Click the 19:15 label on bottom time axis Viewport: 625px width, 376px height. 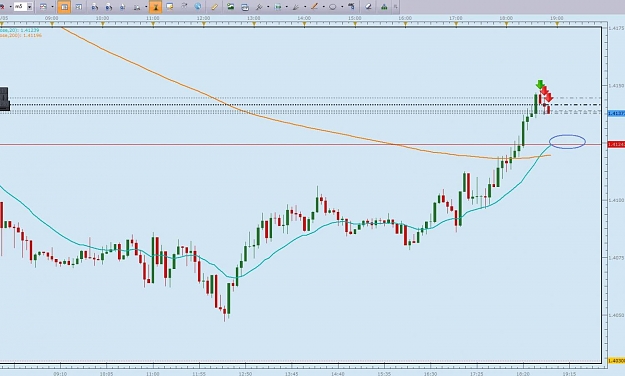[x=569, y=374]
